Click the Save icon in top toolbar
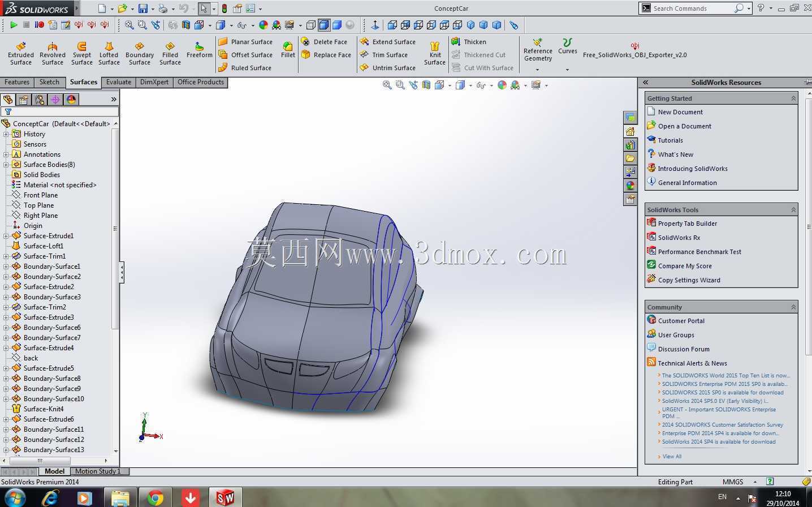812x507 pixels. point(143,8)
